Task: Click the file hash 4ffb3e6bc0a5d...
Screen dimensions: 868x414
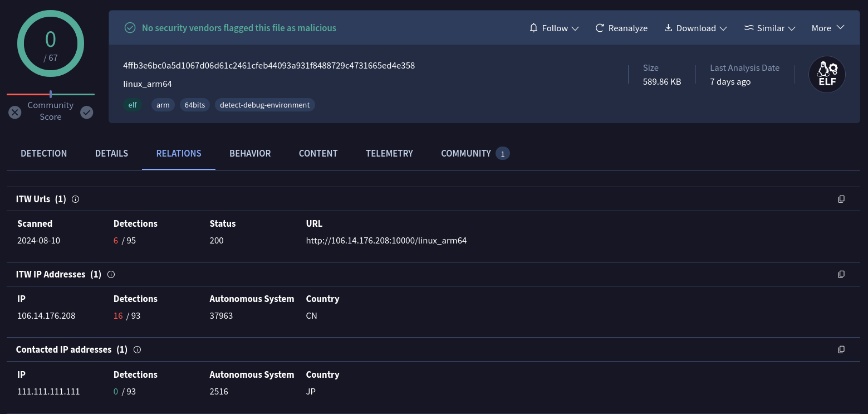Action: (269, 65)
